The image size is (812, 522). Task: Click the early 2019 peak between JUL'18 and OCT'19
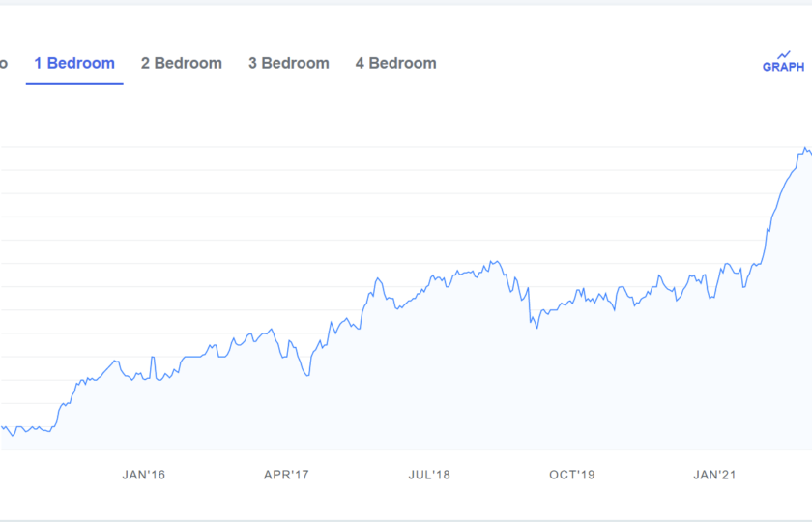496,262
